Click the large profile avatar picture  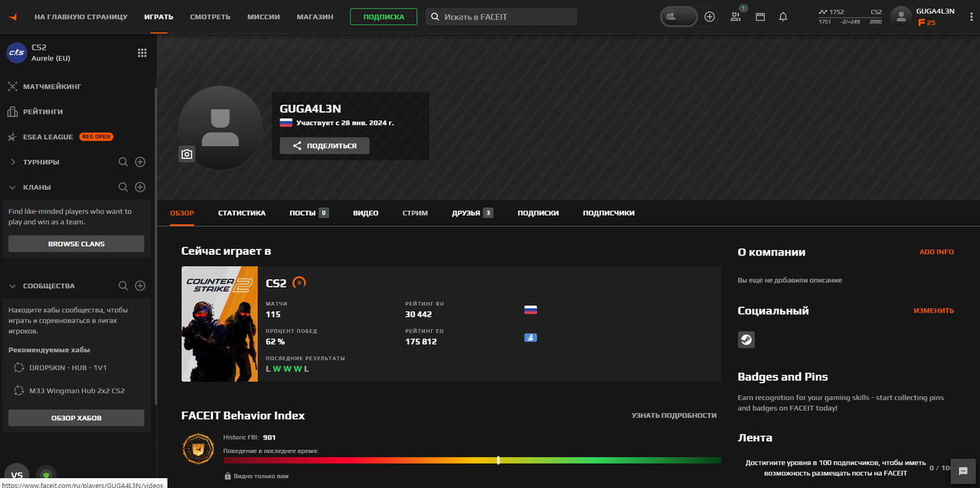coord(220,128)
